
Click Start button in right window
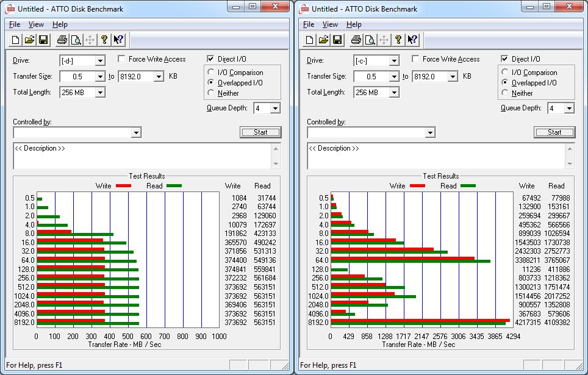554,132
